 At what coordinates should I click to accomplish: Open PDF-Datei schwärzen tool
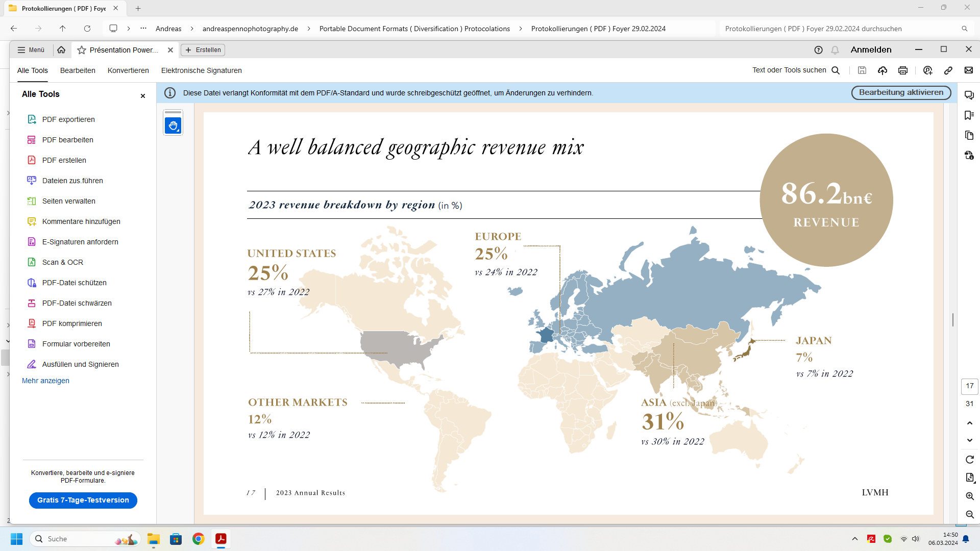point(77,303)
